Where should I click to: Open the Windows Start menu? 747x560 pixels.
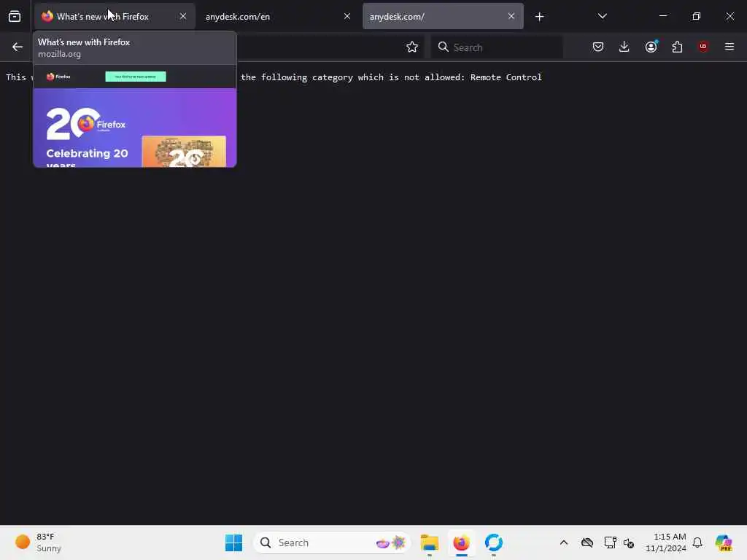[x=233, y=542]
